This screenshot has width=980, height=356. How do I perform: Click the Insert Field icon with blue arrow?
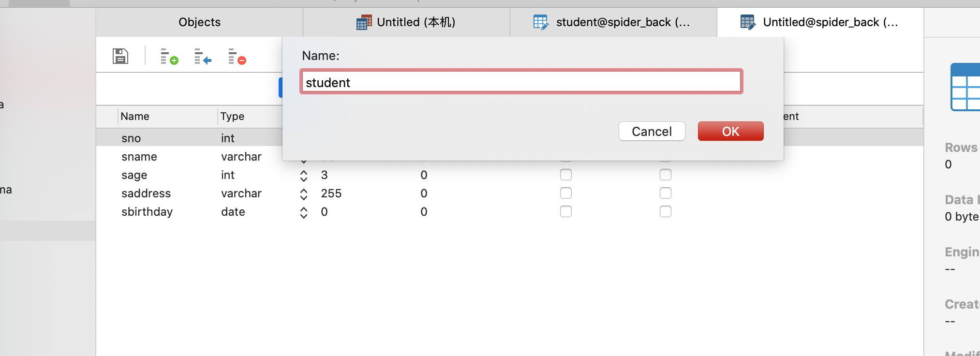tap(203, 57)
